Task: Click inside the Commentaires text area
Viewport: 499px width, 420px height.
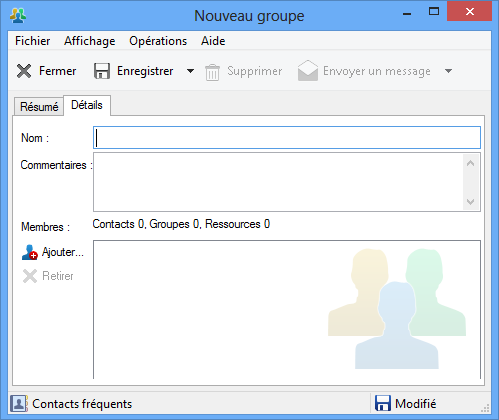Action: pyautogui.click(x=278, y=182)
